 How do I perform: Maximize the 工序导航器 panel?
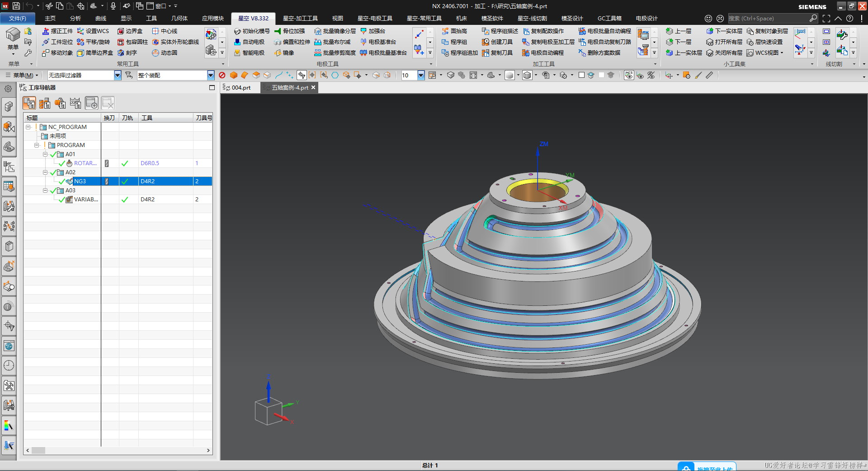212,88
